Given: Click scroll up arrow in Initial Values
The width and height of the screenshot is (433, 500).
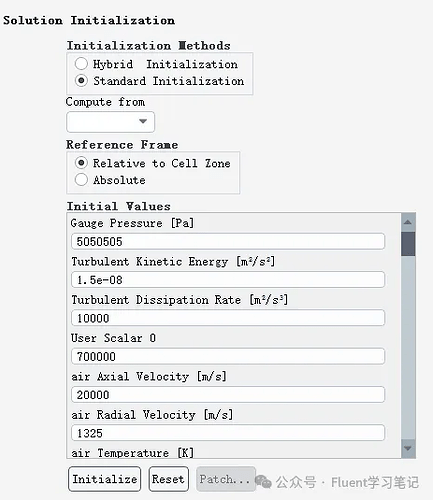Looking at the screenshot, I should (408, 222).
